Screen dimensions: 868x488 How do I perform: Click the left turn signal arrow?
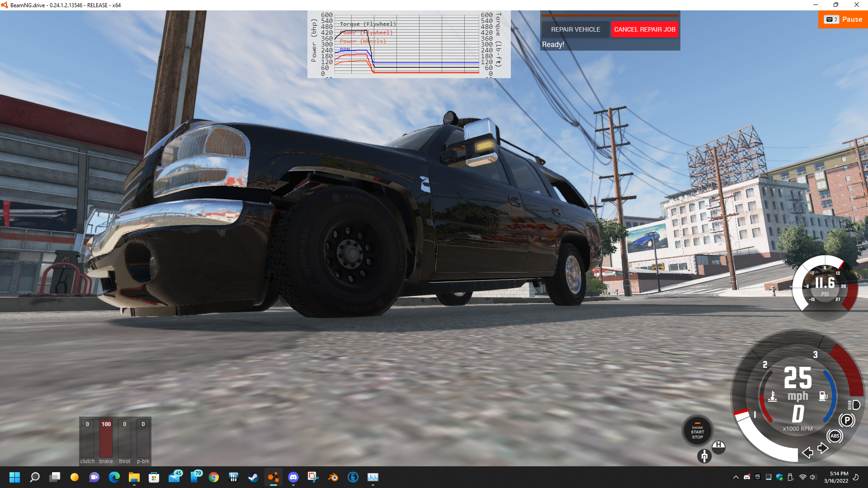click(x=807, y=452)
